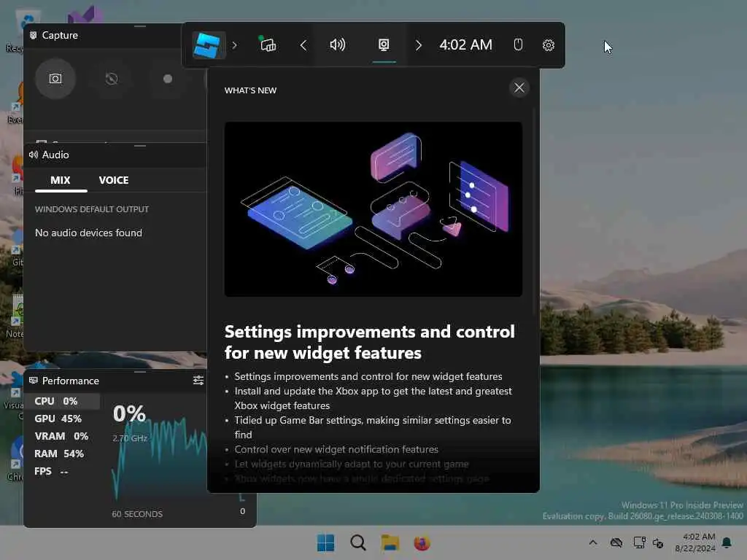Take a screenshot with camera button
The height and width of the screenshot is (560, 747).
tap(55, 79)
